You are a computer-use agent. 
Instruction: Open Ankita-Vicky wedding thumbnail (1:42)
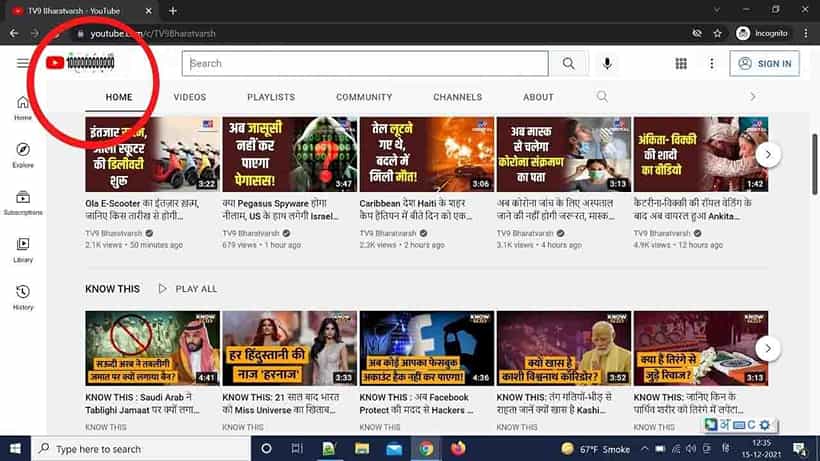coord(701,154)
